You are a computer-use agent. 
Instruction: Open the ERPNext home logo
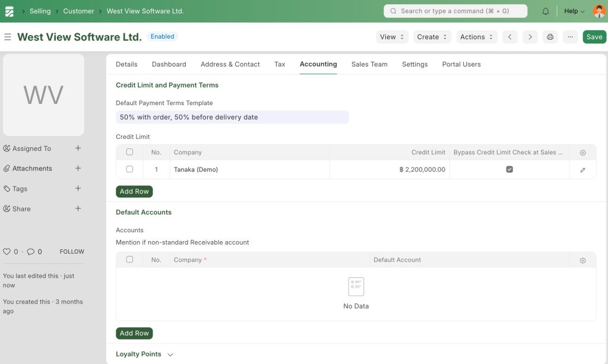(9, 11)
